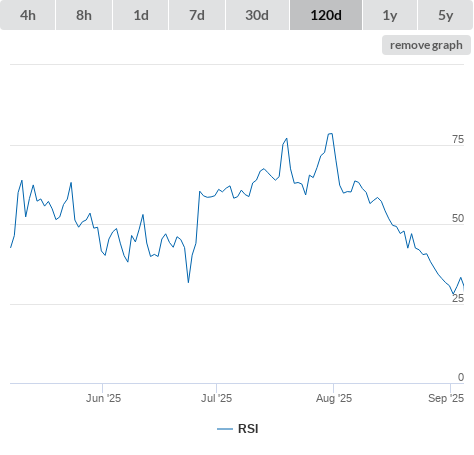The height and width of the screenshot is (455, 474).
Task: Switch to the 8h time range
Action: click(x=84, y=15)
